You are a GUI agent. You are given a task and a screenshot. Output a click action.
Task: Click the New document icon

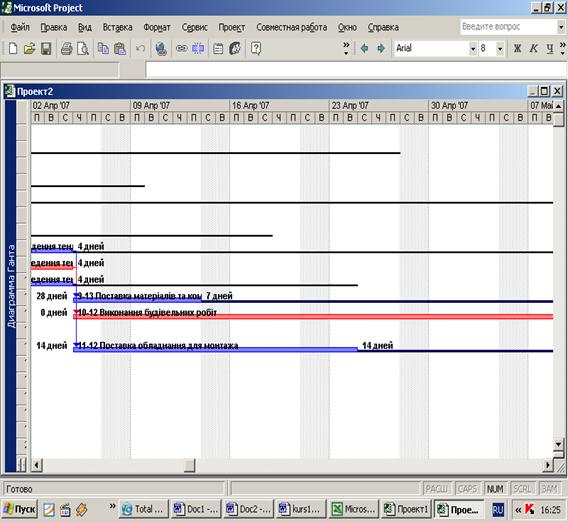[13, 48]
